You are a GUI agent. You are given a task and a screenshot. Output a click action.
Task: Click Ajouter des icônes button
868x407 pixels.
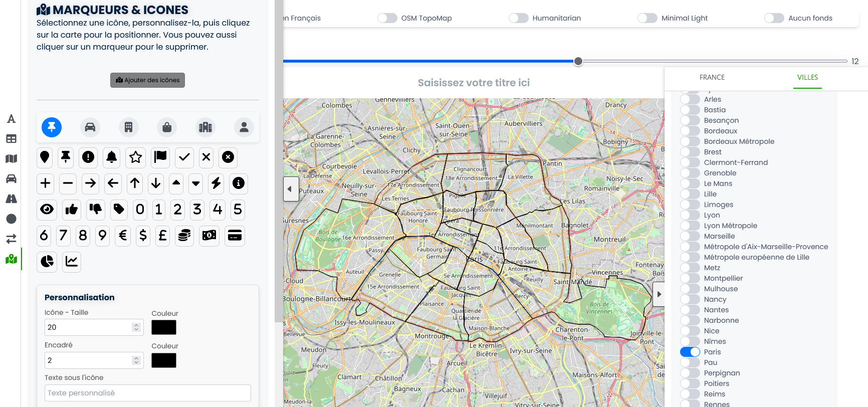[147, 80]
